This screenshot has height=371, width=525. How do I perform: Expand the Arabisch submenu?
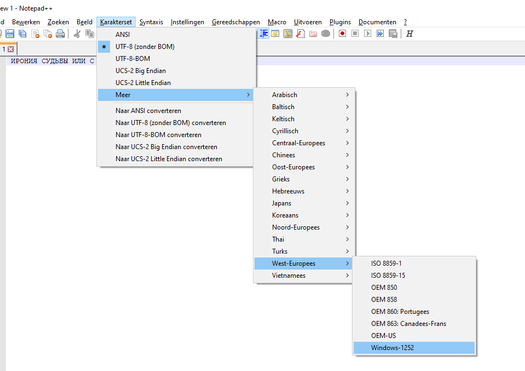(x=304, y=95)
